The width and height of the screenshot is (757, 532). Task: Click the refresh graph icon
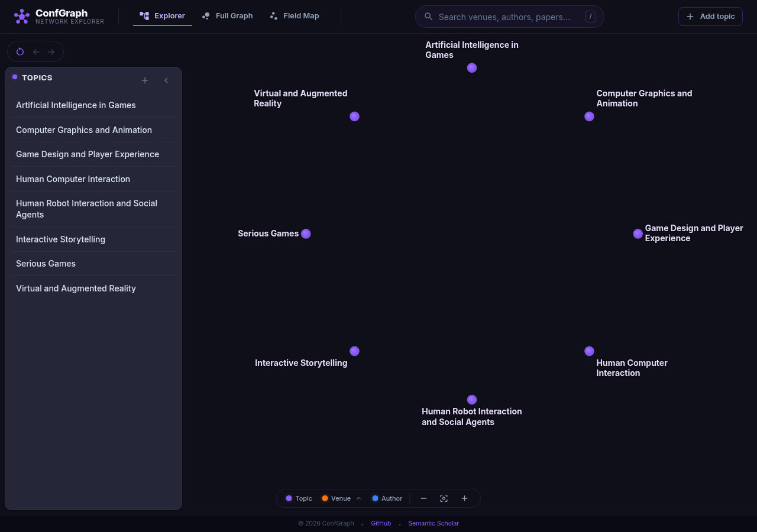20,51
